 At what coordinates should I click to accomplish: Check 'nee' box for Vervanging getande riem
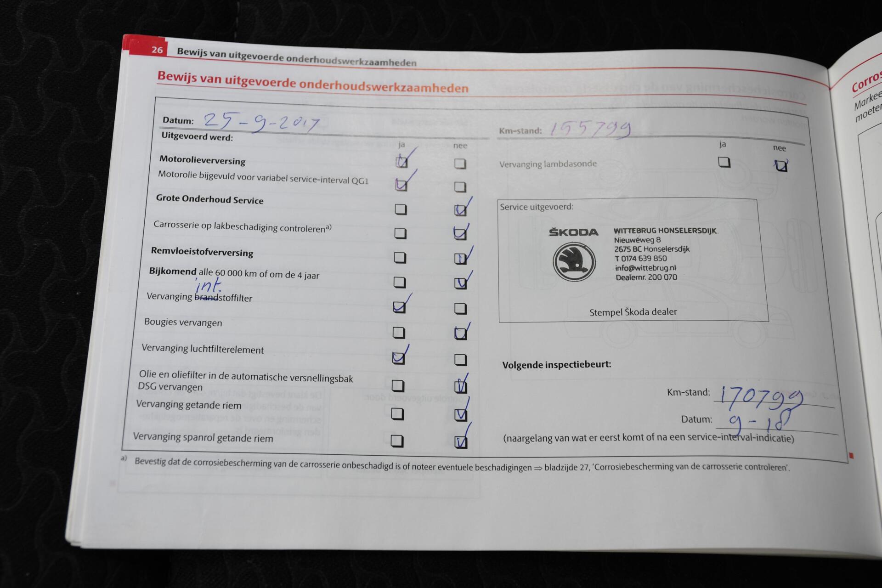coord(461,415)
